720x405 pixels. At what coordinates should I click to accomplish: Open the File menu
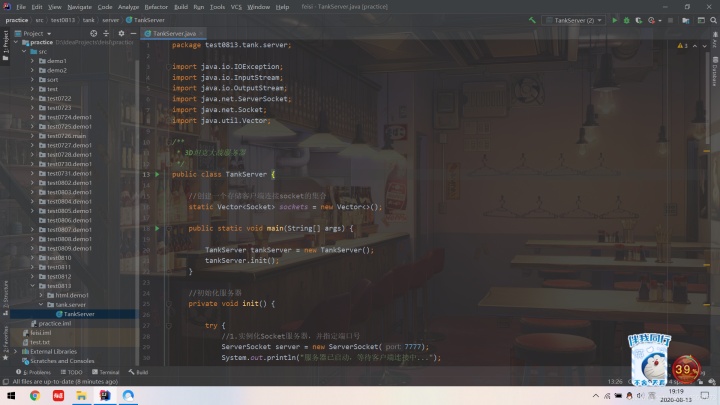(x=21, y=7)
